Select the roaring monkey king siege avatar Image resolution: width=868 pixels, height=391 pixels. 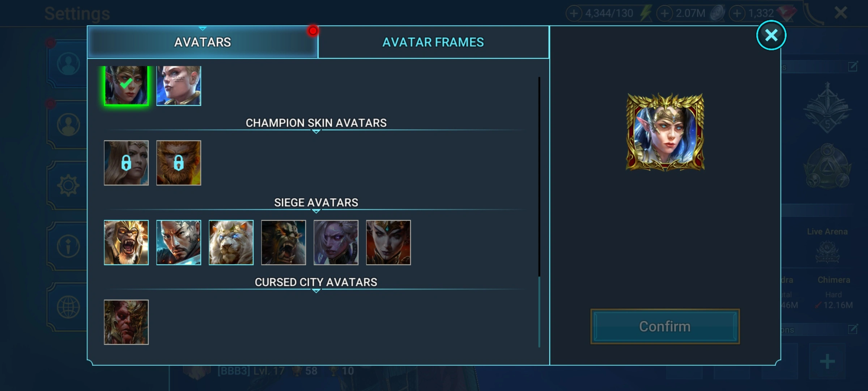(126, 243)
